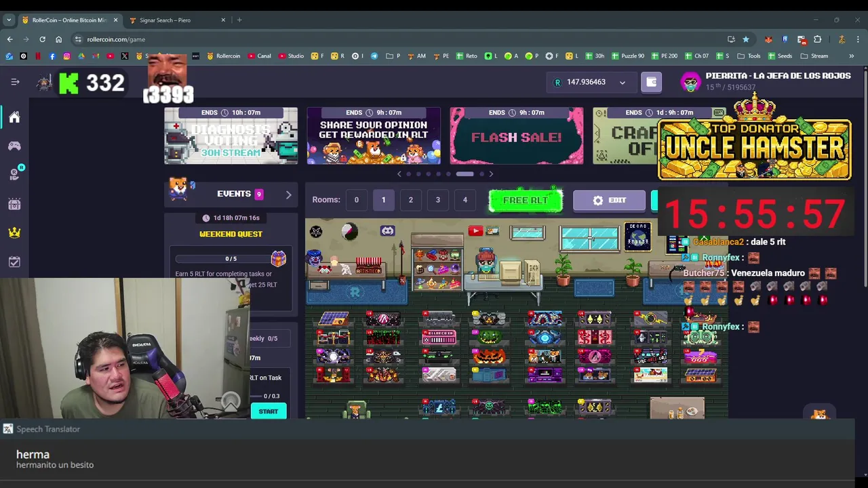The image size is (868, 488).
Task: Switch to Room 1
Action: (383, 200)
